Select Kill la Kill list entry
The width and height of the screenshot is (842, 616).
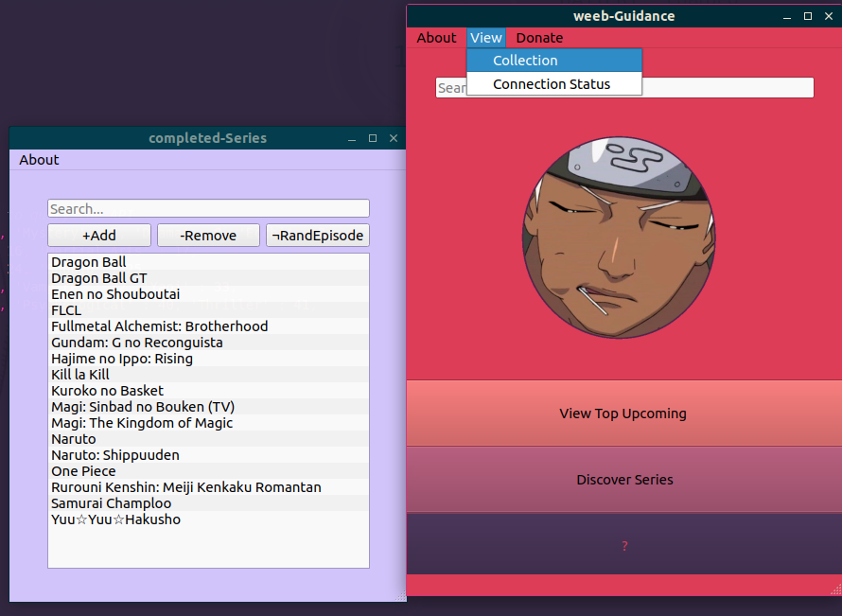(80, 375)
